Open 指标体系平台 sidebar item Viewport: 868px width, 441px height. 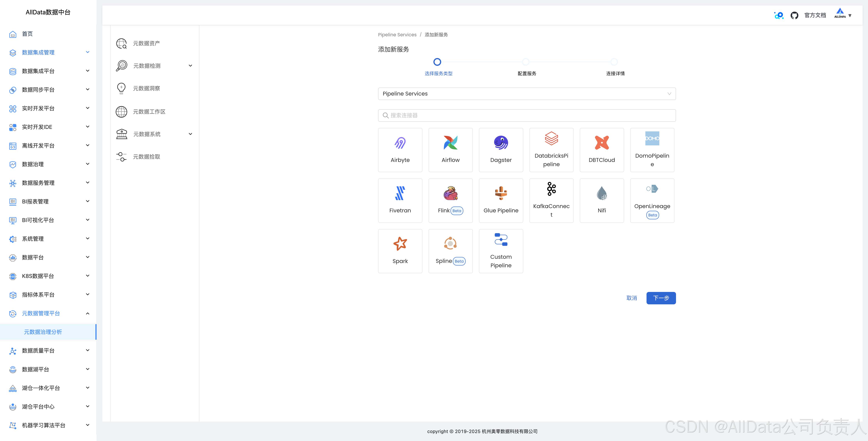click(x=48, y=295)
